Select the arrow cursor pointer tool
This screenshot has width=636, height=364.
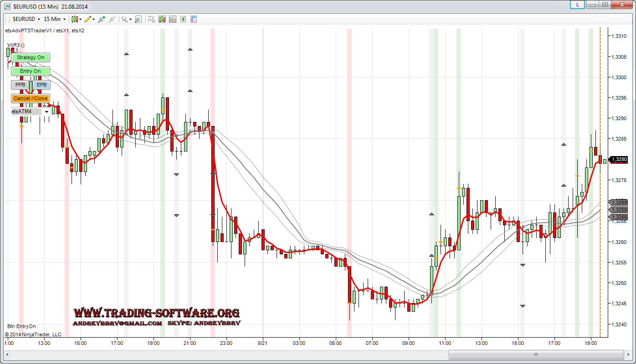point(124,19)
